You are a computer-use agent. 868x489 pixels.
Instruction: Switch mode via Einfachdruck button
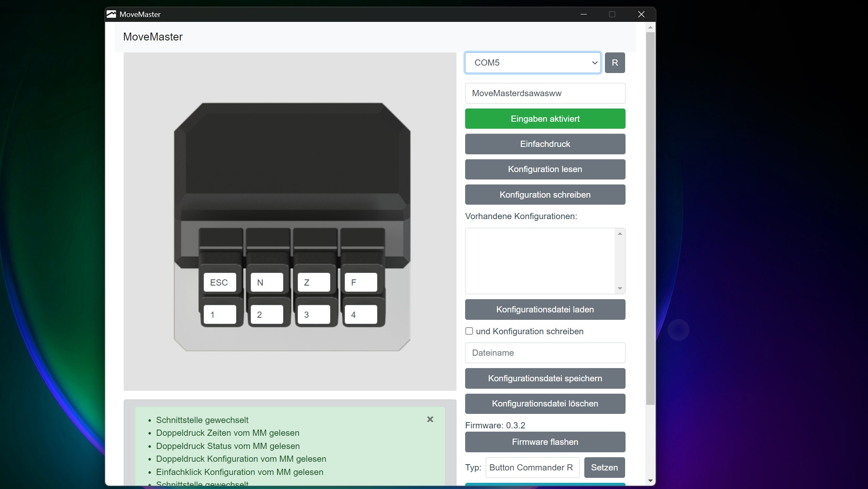click(x=545, y=144)
